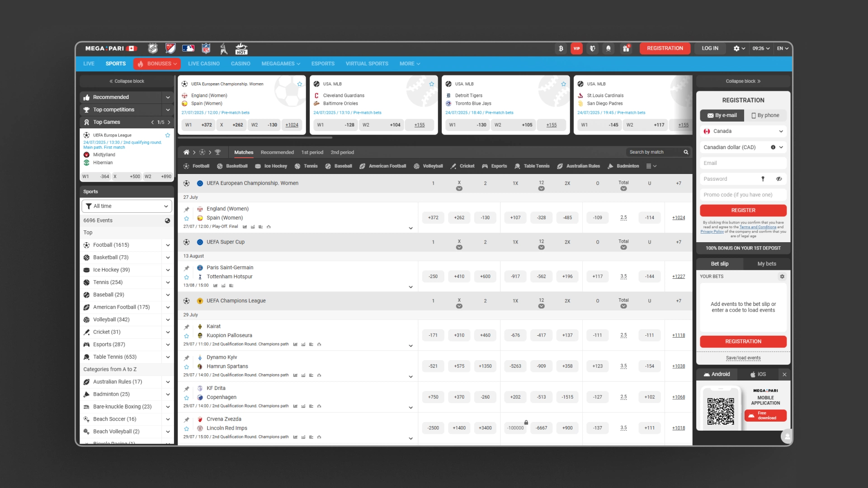Favorite the Cleveland Guardians card

point(431,84)
